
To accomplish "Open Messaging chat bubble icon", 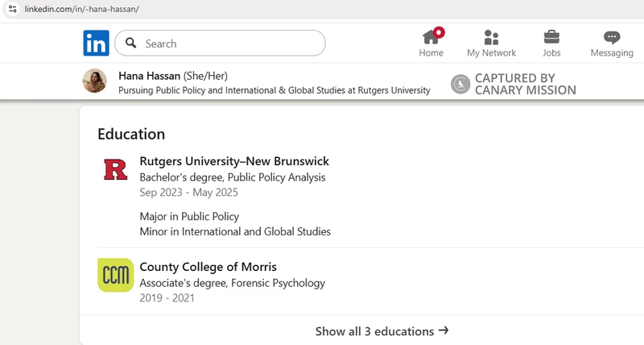I will point(612,37).
